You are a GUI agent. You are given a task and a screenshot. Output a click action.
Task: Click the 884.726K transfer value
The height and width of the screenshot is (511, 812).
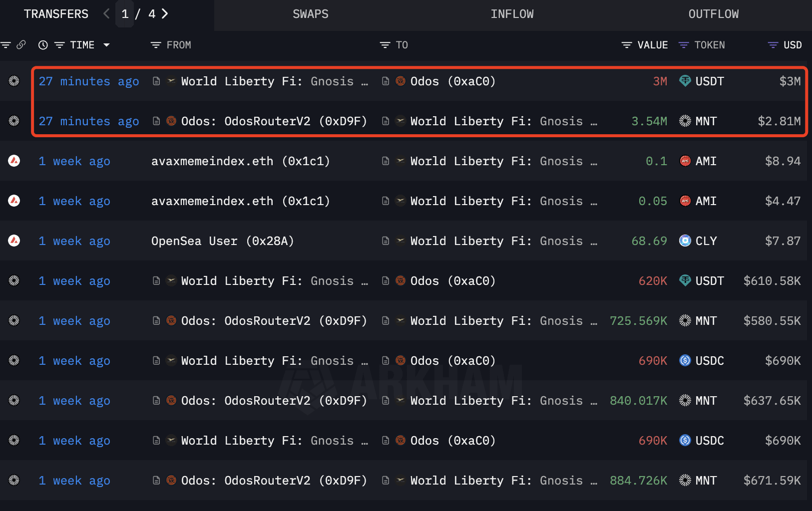click(639, 481)
